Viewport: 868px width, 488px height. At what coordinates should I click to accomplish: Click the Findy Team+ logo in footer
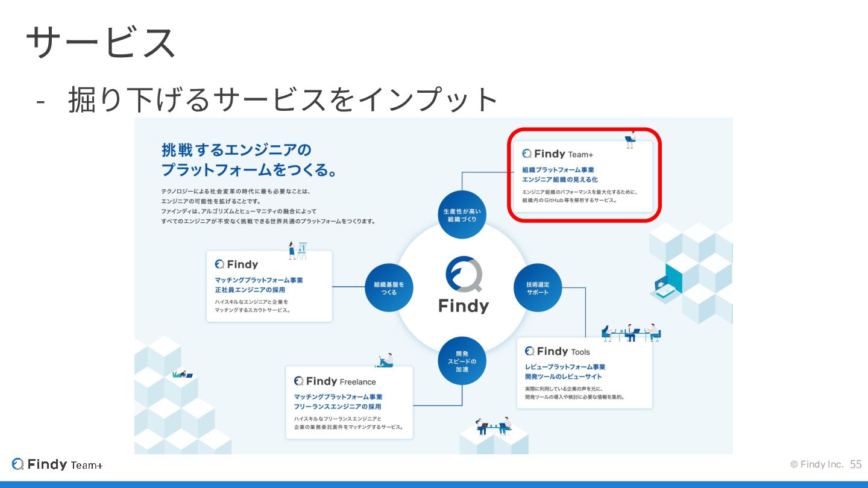[x=57, y=465]
